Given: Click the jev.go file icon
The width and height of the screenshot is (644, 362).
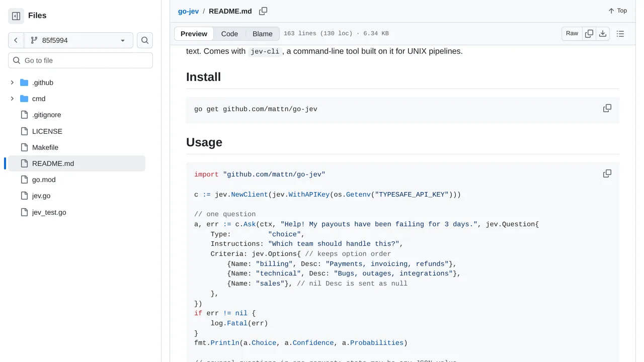Looking at the screenshot, I should point(24,196).
